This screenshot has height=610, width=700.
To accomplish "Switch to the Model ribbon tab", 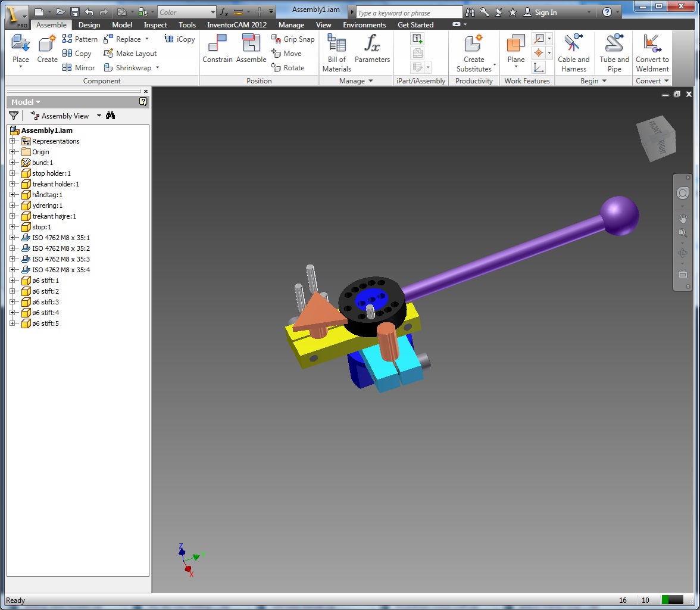I will 122,24.
